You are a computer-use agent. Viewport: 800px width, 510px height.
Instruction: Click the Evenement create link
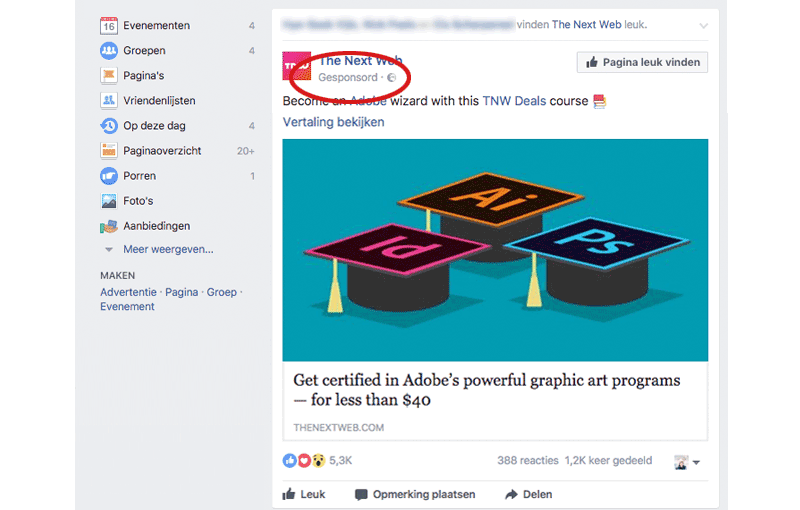click(x=127, y=307)
